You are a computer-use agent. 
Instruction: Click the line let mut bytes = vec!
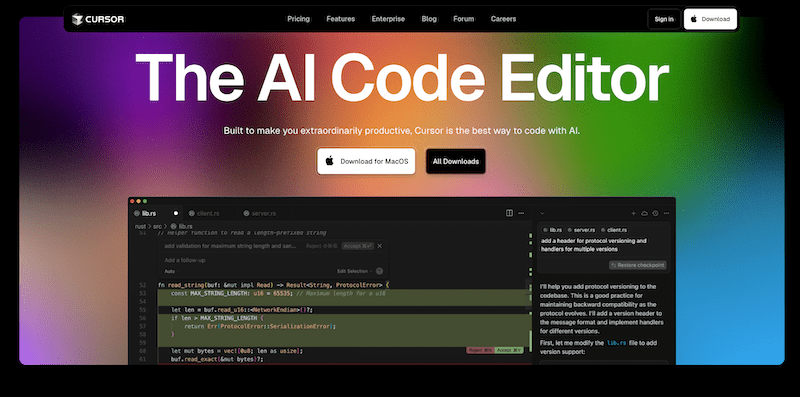coord(237,351)
